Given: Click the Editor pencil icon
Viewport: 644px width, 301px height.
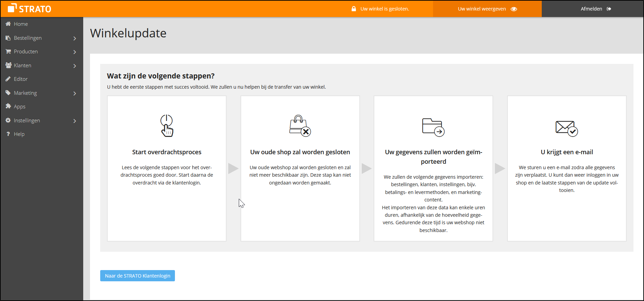Looking at the screenshot, I should pyautogui.click(x=8, y=79).
